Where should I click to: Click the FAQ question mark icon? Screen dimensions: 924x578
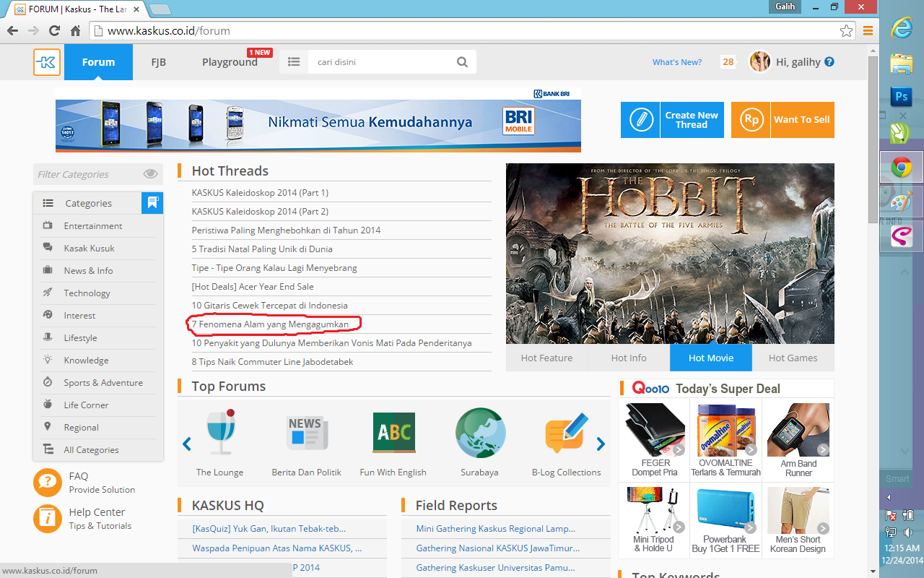point(48,483)
